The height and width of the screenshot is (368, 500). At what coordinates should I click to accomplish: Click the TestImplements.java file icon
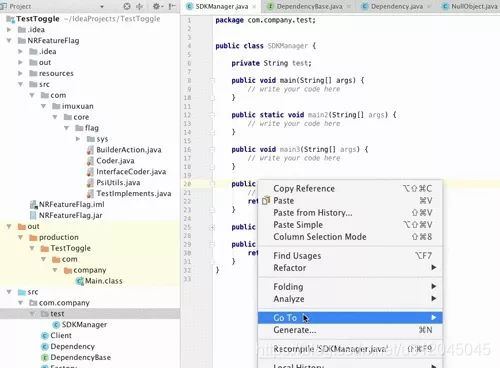pyautogui.click(x=90, y=194)
